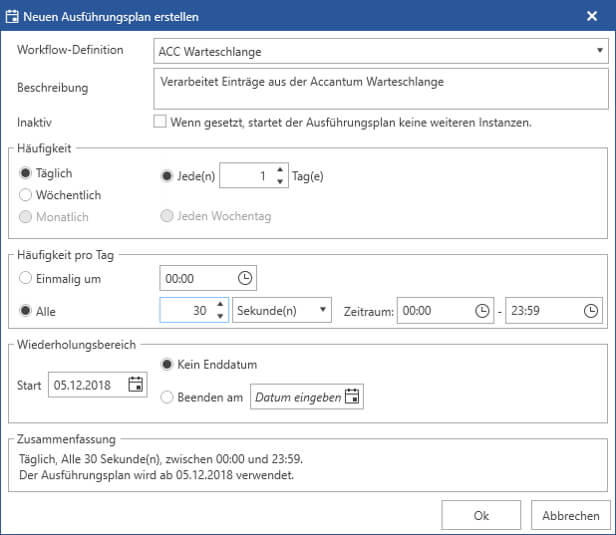Select the Täglich radio button
Screen dimensions: 616x535
tap(26, 173)
